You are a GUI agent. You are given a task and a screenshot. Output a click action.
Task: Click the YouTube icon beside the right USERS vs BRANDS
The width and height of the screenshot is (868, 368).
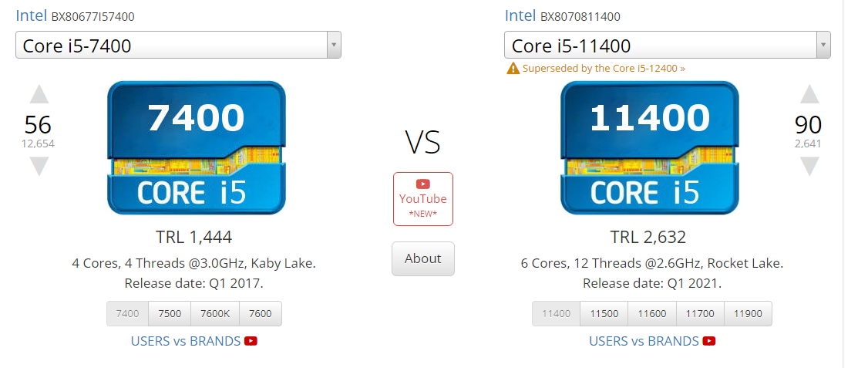point(709,341)
